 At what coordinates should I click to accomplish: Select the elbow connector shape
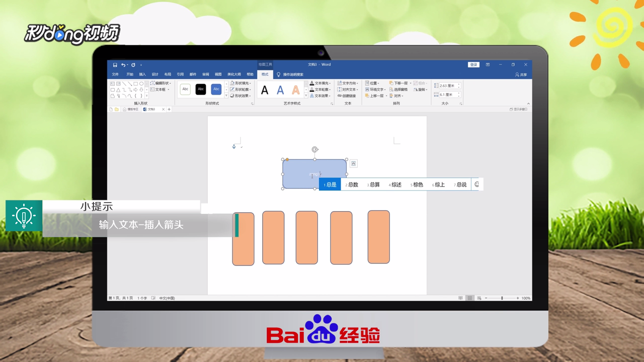pyautogui.click(x=124, y=89)
